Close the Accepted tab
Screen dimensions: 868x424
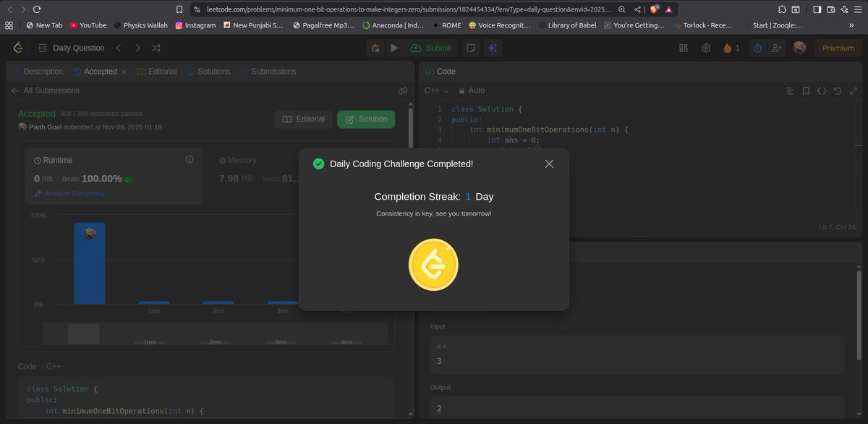click(124, 72)
